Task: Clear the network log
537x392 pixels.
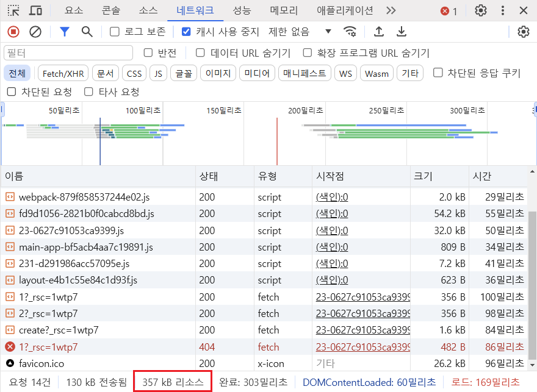Action: (x=35, y=32)
